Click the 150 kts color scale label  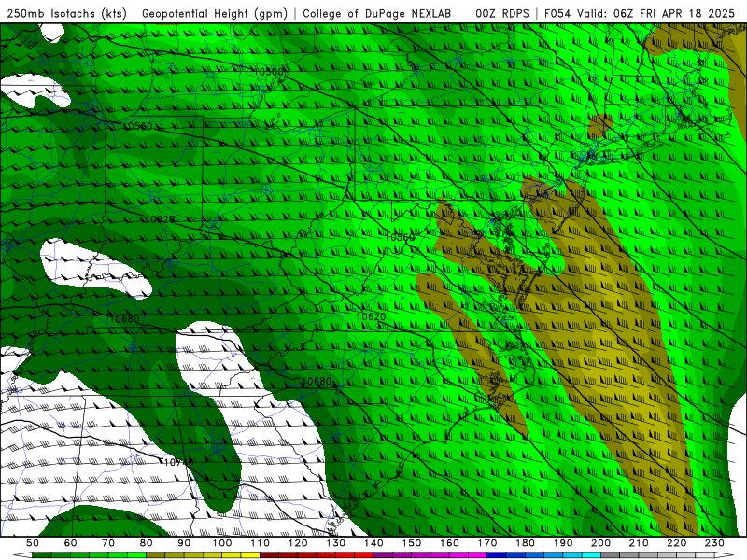(412, 543)
